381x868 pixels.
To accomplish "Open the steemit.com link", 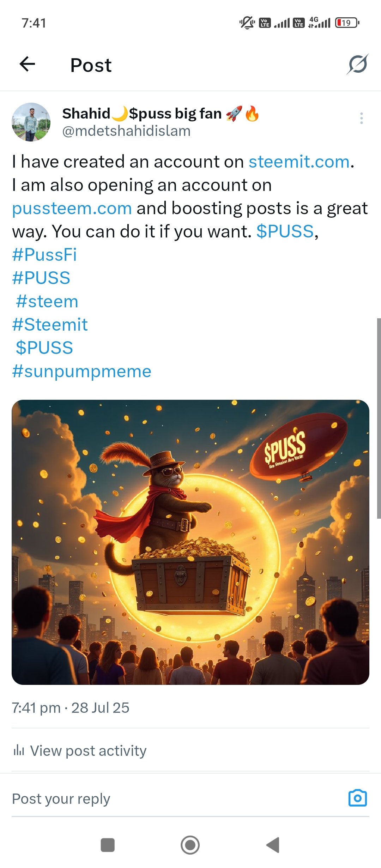I will coord(299,162).
